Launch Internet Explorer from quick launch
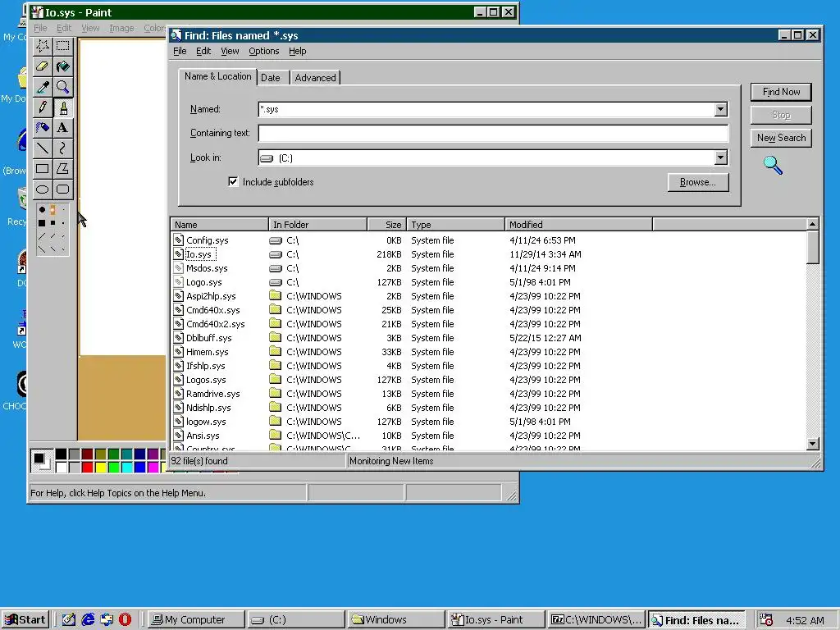 88,620
